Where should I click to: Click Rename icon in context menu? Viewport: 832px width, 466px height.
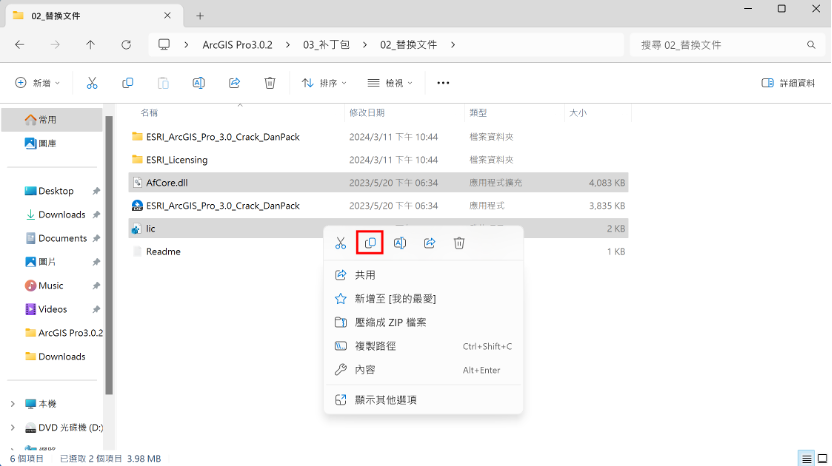[x=400, y=243]
